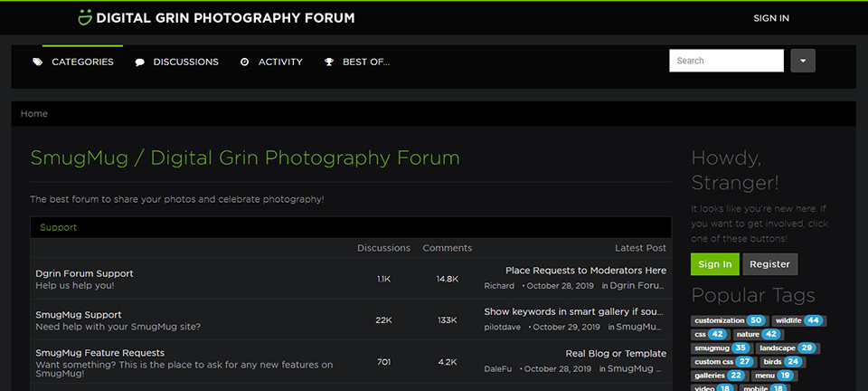The image size is (868, 391).
Task: Click the Digital Grin smiley logo icon
Action: pyautogui.click(x=85, y=18)
